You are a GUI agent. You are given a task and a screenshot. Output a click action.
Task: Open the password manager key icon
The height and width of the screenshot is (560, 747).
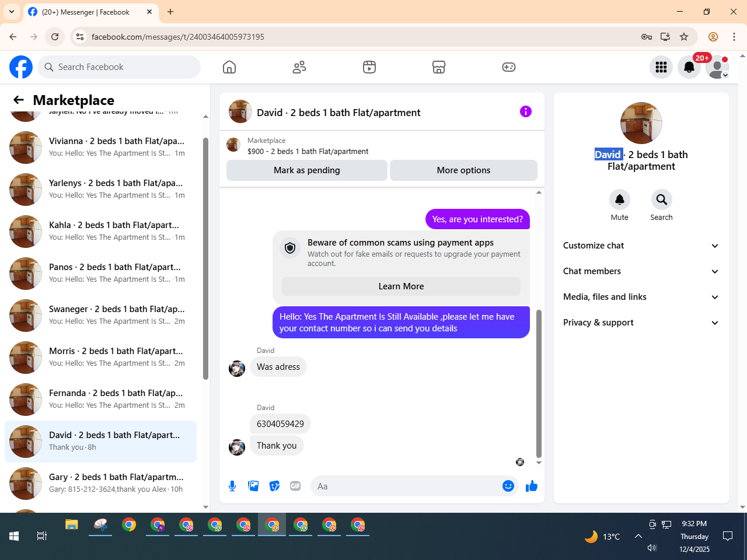(x=647, y=37)
